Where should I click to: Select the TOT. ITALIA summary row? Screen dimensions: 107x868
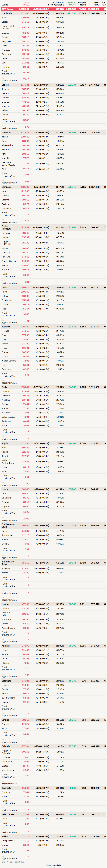[53, 9]
